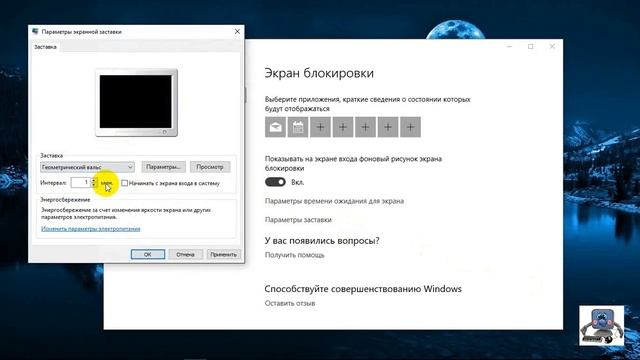Screen dimensions: 640x360
Task: Decrease interval with the down spinner arrow
Action: pos(94,185)
